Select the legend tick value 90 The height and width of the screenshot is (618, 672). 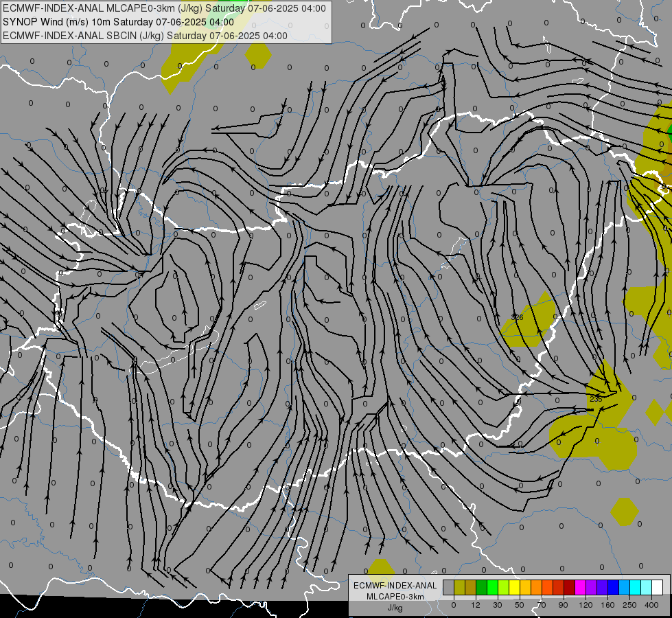pos(563,605)
